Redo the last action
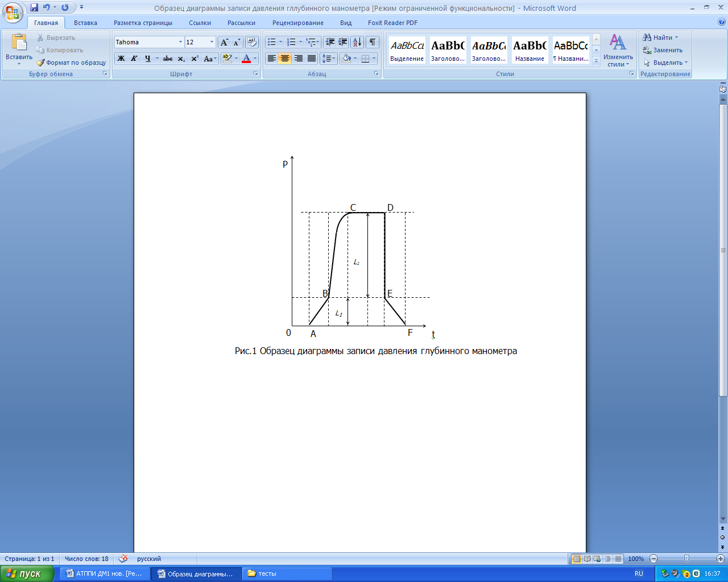 click(65, 8)
